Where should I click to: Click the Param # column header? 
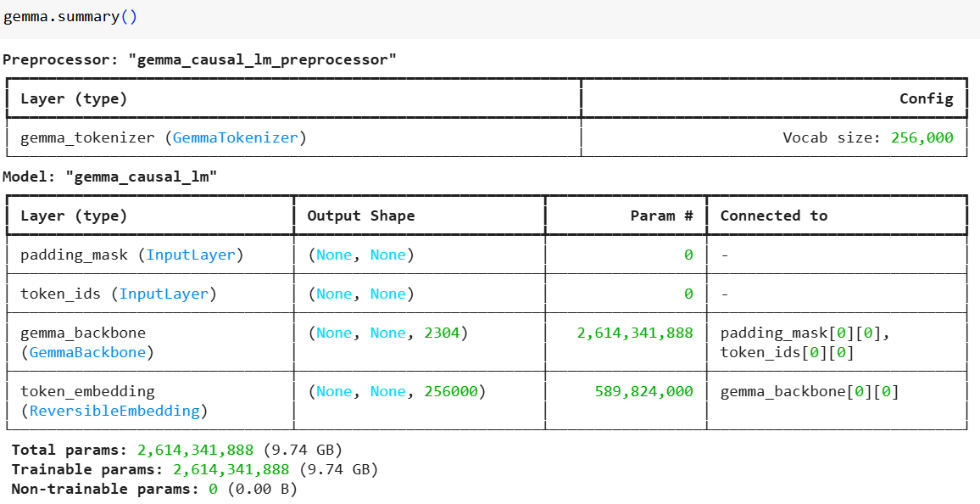point(661,216)
